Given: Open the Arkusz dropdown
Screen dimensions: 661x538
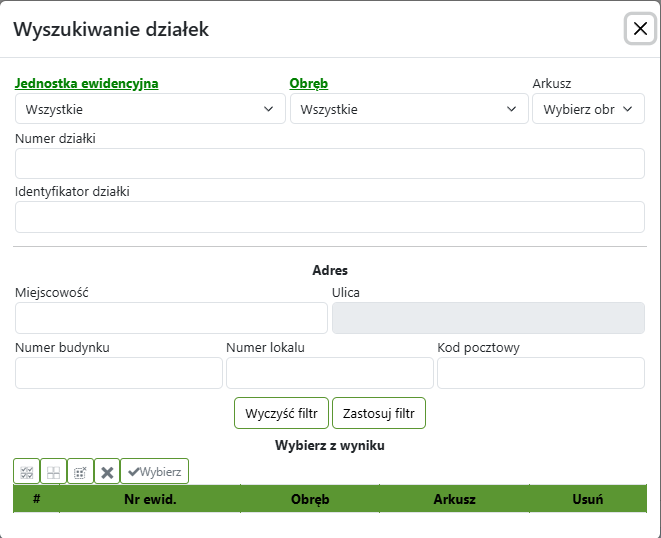Looking at the screenshot, I should 588,109.
